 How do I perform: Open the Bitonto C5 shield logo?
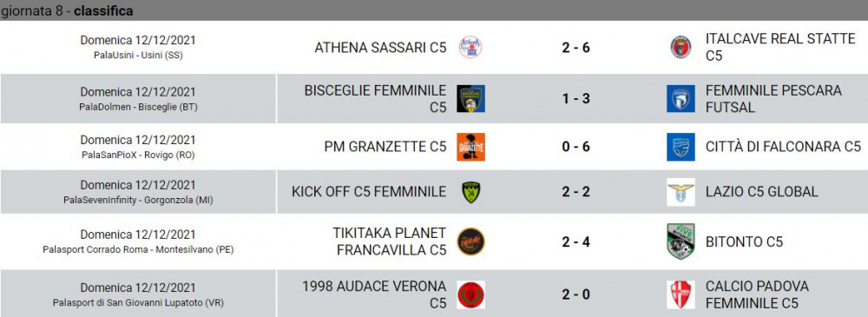pyautogui.click(x=681, y=241)
